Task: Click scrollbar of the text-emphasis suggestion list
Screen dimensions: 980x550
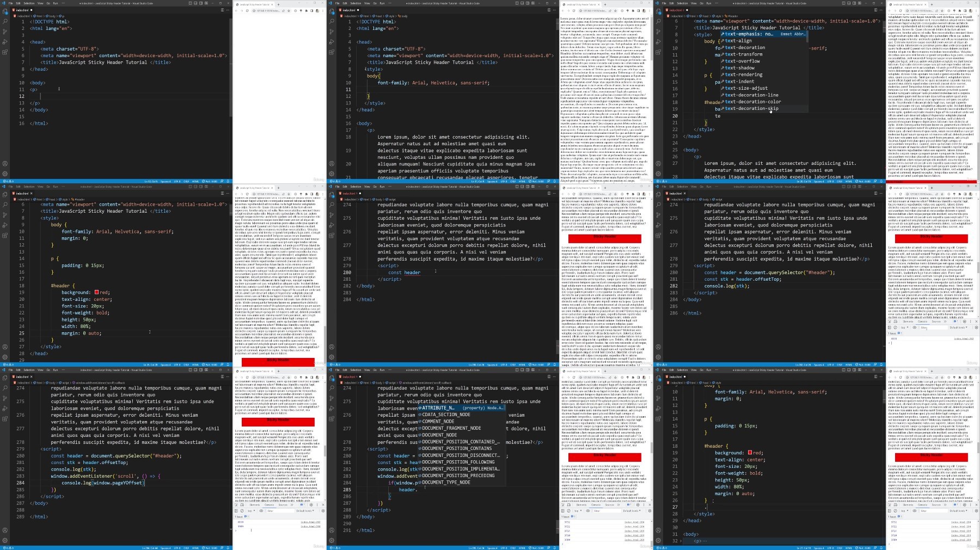Action: pos(807,36)
